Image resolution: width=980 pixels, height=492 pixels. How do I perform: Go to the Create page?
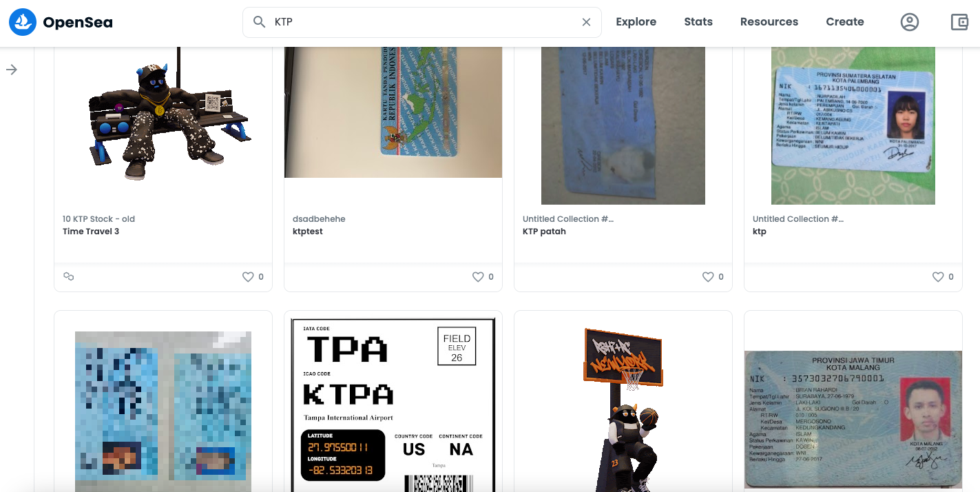845,22
